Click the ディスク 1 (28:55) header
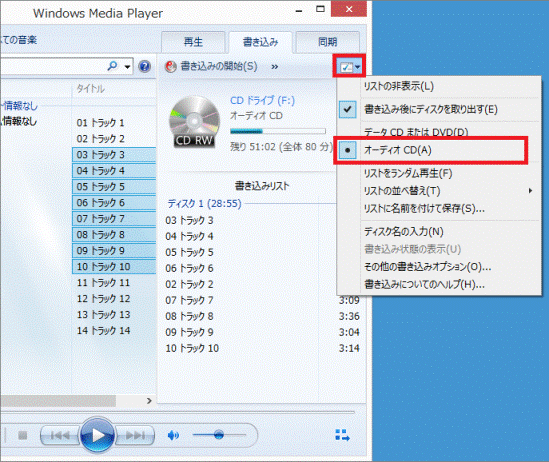This screenshot has width=549, height=462. pyautogui.click(x=204, y=203)
